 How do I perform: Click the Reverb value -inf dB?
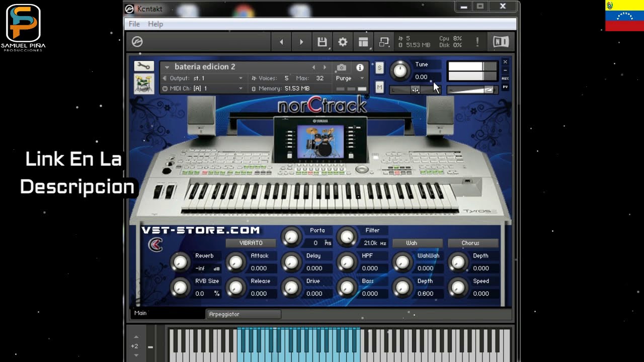(x=207, y=268)
